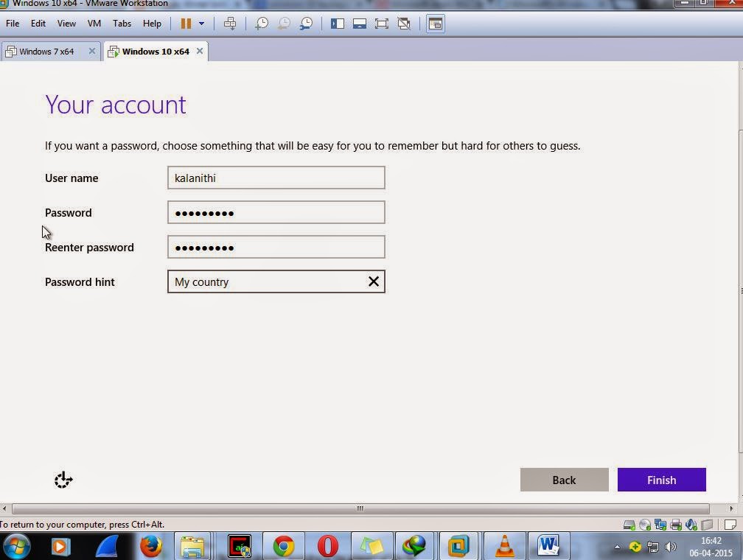This screenshot has width=743, height=560.
Task: Open the pause button dropdown arrow
Action: click(202, 23)
